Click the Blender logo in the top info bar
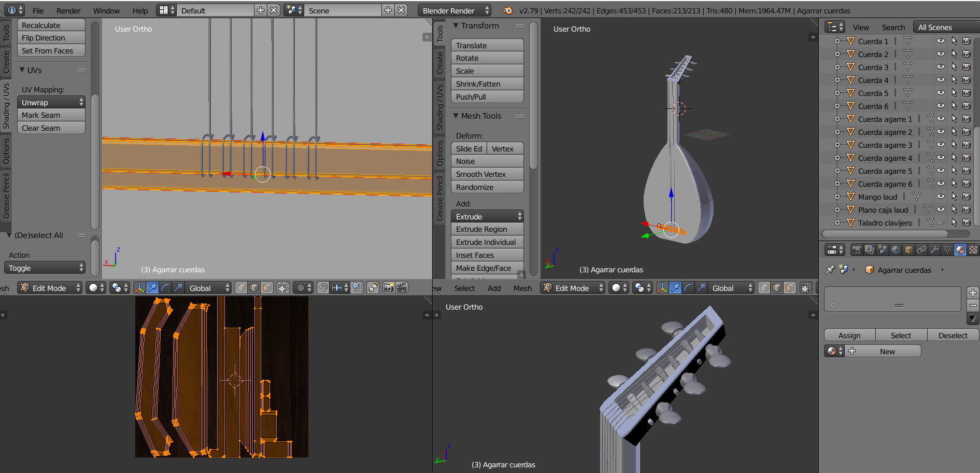Screen dimensions: 980x473 (508, 10)
